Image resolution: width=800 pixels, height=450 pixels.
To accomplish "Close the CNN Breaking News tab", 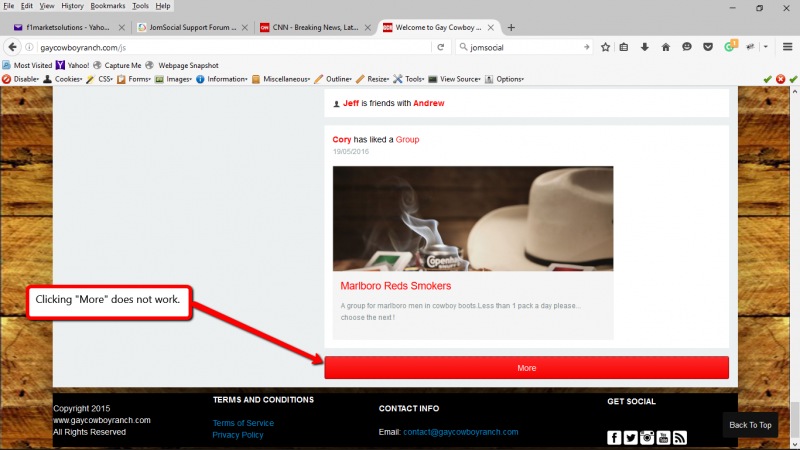I will pyautogui.click(x=367, y=28).
